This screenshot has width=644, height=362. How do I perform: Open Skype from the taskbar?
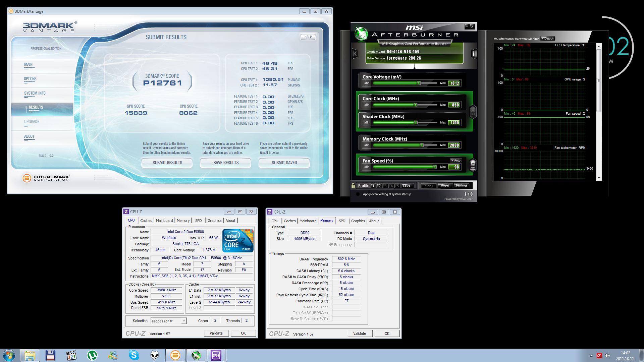pos(134,355)
